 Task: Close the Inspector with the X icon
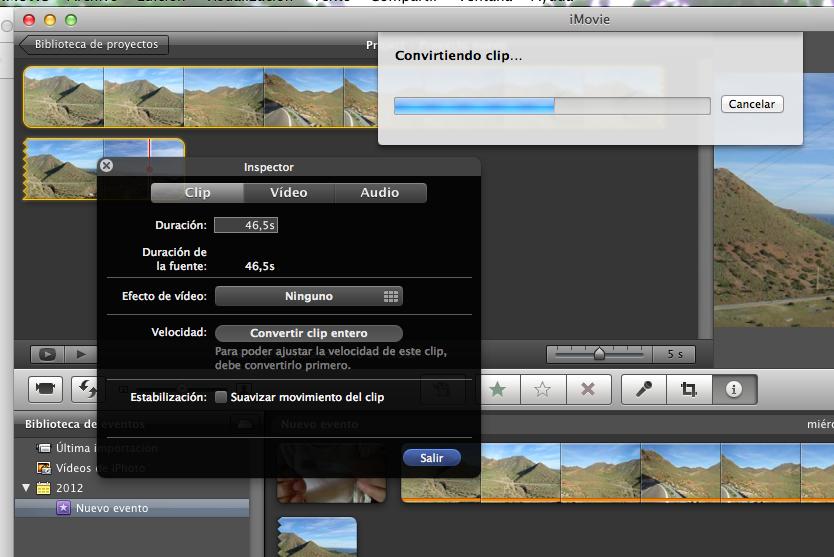[x=107, y=166]
